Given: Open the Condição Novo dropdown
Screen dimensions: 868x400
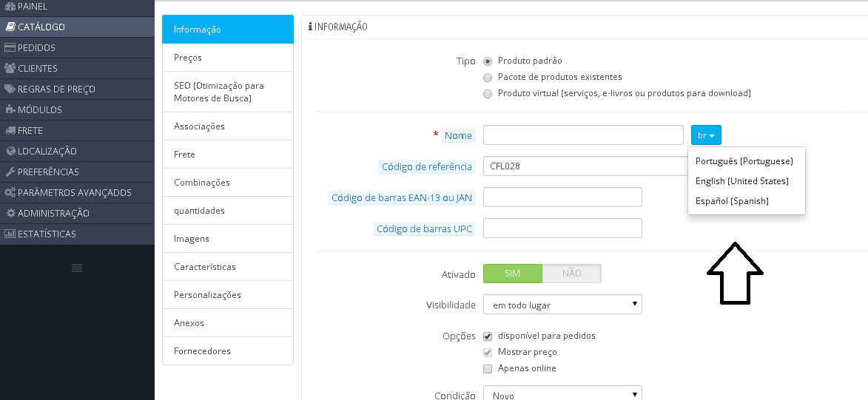Looking at the screenshot, I should coord(562,393).
